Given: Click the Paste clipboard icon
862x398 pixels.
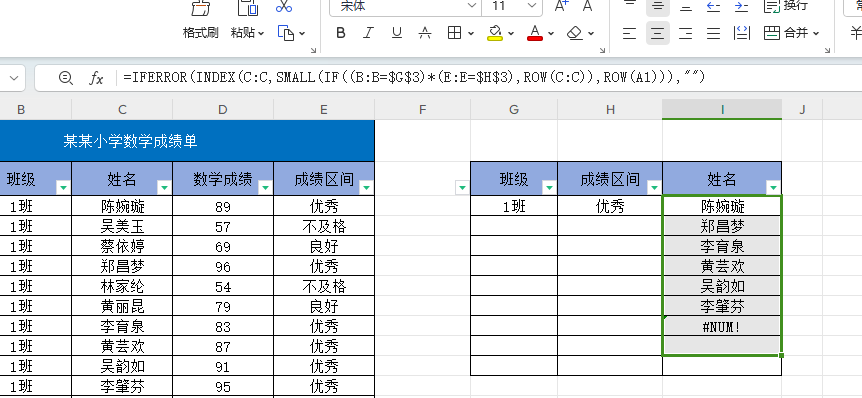Looking at the screenshot, I should (x=247, y=8).
